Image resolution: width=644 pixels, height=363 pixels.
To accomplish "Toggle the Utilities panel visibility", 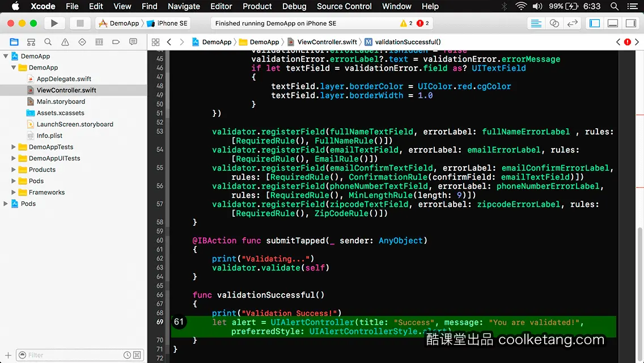I will click(x=631, y=23).
